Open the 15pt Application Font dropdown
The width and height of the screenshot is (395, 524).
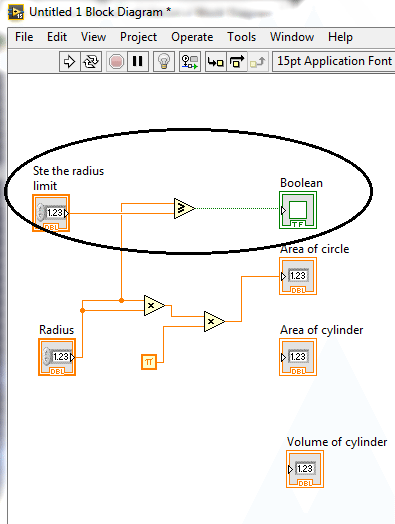[x=334, y=61]
